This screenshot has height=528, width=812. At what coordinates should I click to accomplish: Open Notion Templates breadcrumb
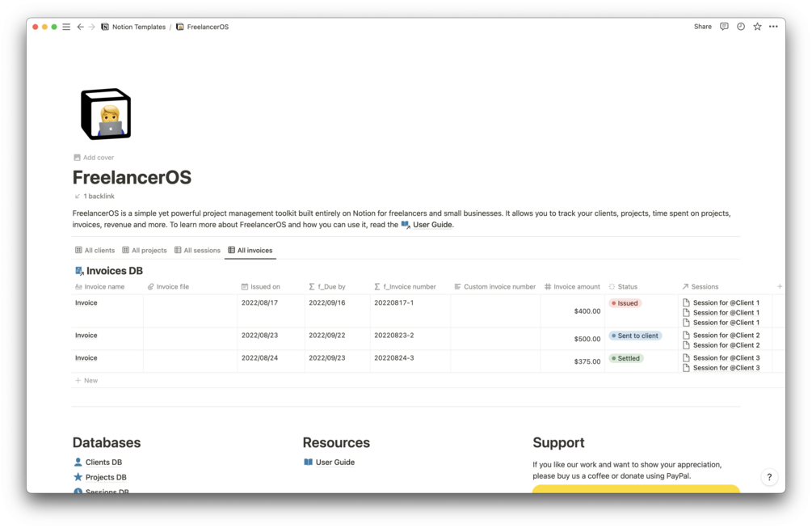tap(133, 27)
